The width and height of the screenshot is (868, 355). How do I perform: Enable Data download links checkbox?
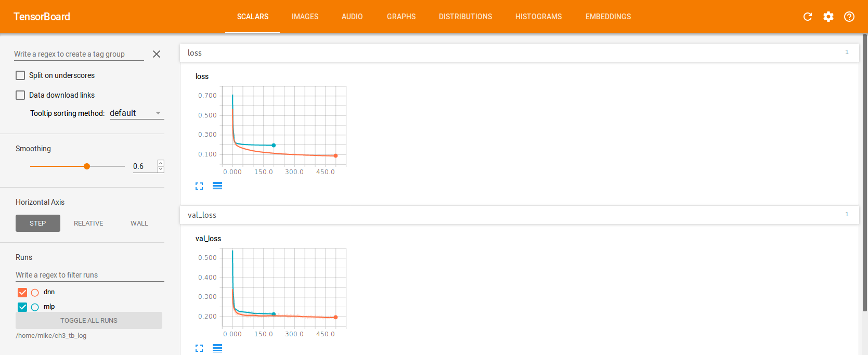[20, 95]
